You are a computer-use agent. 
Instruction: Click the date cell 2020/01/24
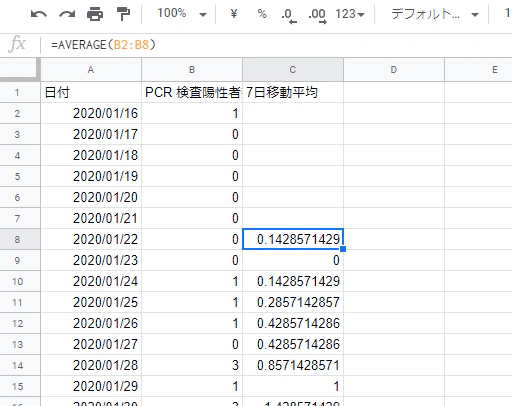91,281
